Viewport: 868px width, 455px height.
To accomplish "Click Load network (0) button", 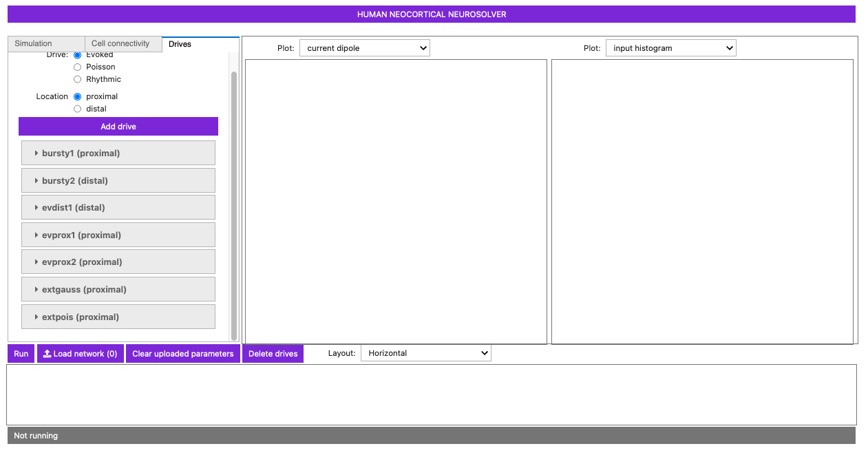I will tap(81, 354).
